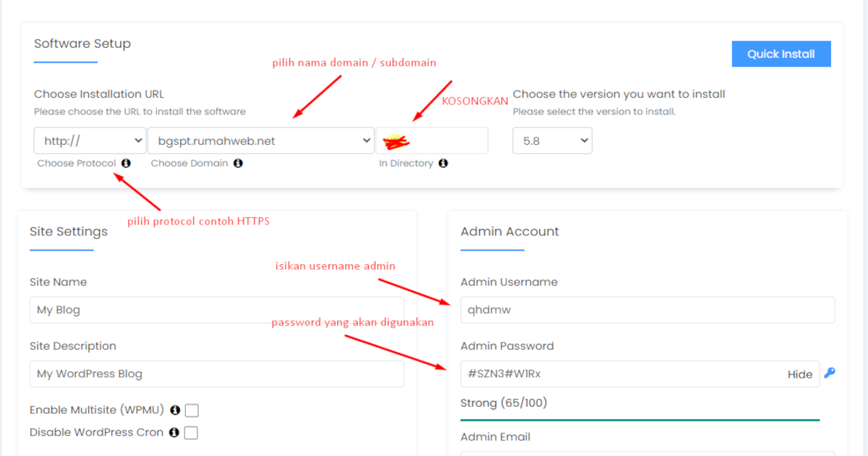Focus the Site Name field
Image resolution: width=868 pixels, height=456 pixels.
(x=216, y=310)
